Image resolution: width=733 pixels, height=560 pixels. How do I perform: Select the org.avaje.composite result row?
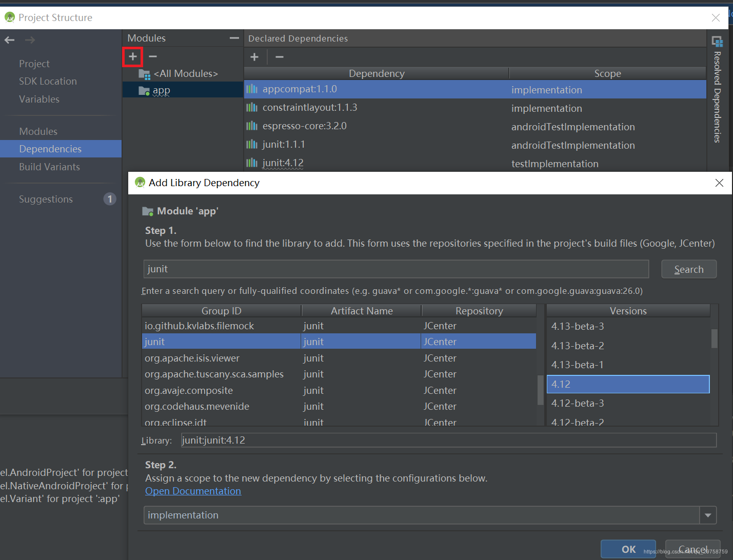[x=339, y=390]
